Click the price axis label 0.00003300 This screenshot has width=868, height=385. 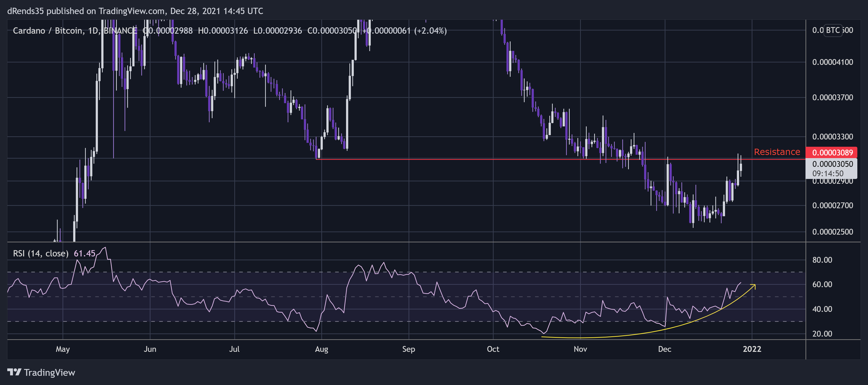[x=832, y=136]
